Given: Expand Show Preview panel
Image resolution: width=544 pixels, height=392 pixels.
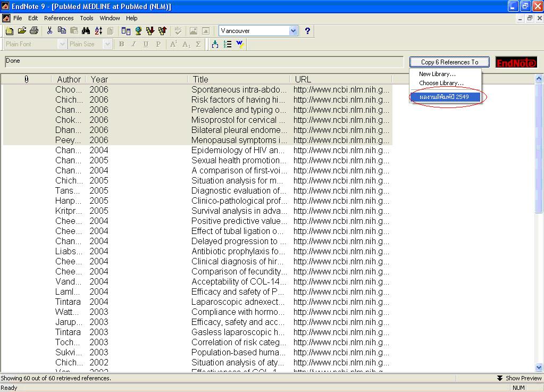Looking at the screenshot, I should 519,378.
